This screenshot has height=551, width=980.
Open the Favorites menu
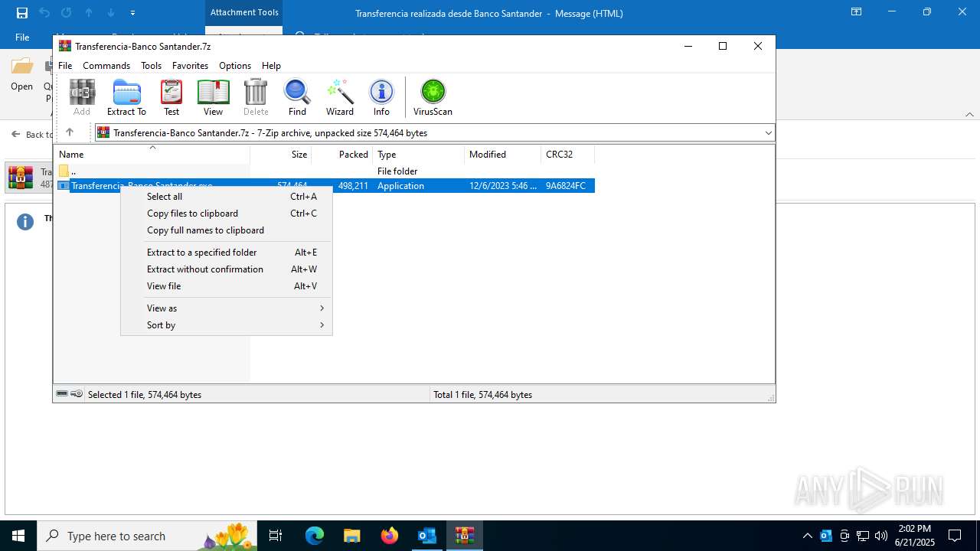(x=190, y=66)
